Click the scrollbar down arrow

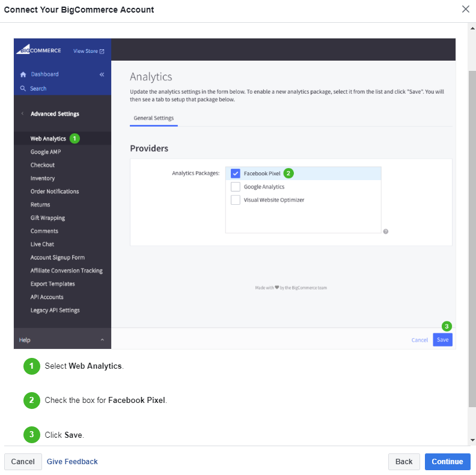[472, 440]
